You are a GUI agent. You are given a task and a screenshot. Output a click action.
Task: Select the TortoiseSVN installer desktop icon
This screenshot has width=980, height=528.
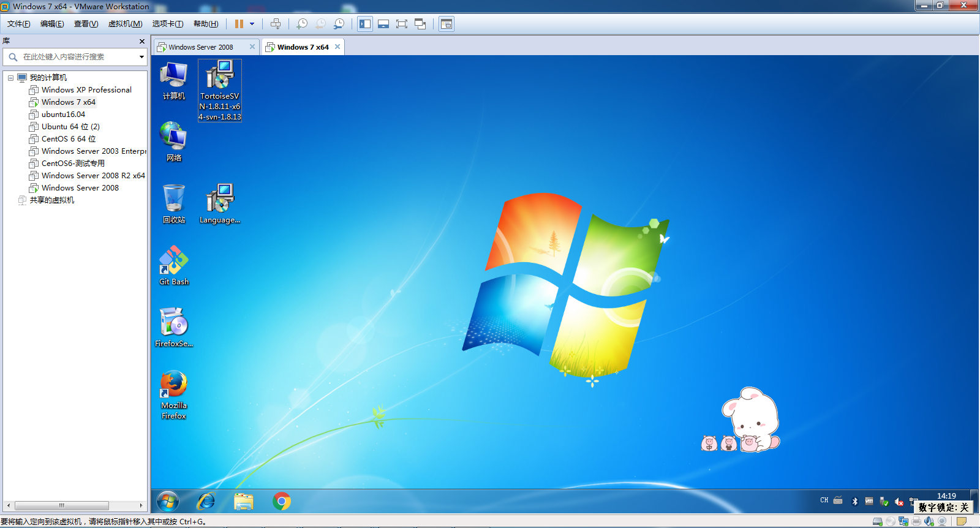click(220, 91)
